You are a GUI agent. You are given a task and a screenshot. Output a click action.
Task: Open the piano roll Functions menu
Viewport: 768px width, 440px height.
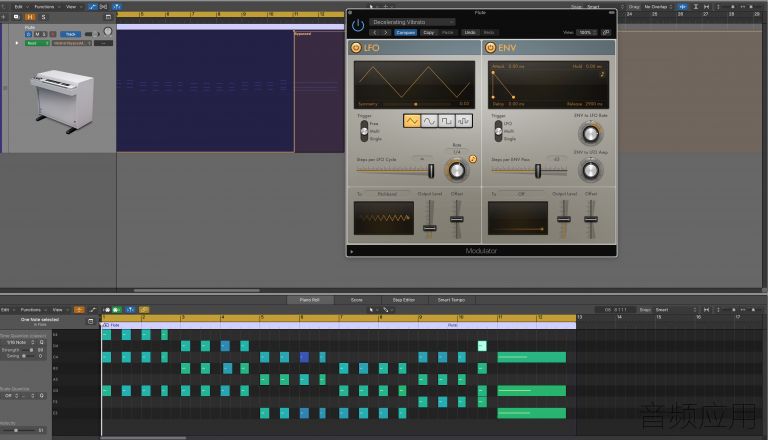(31, 310)
